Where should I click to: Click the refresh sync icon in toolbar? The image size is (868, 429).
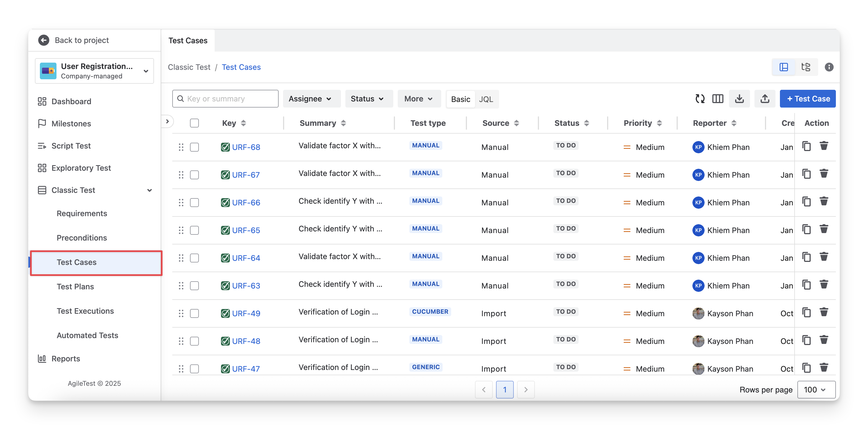700,99
